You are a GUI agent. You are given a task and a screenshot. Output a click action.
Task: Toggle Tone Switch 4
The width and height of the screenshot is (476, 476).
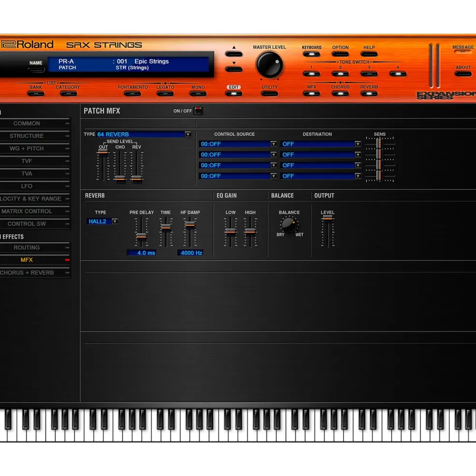[398, 74]
